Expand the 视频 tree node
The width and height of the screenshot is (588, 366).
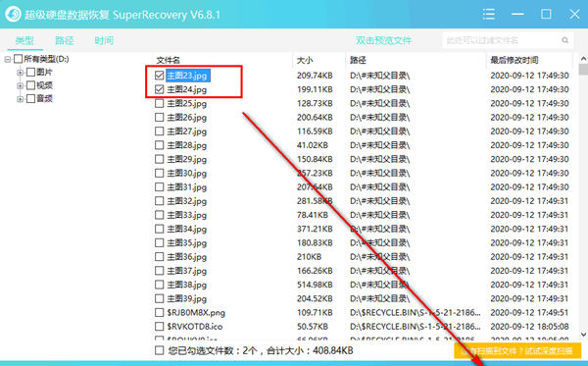(x=20, y=86)
